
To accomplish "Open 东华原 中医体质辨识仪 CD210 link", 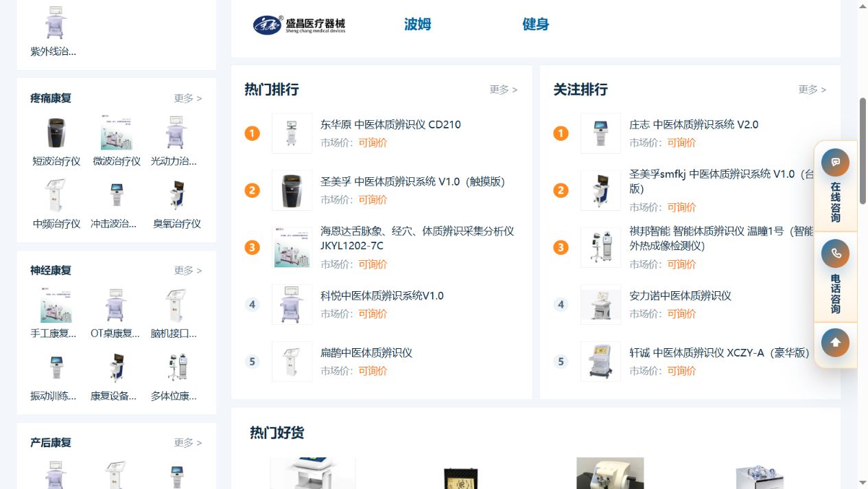I will (390, 124).
